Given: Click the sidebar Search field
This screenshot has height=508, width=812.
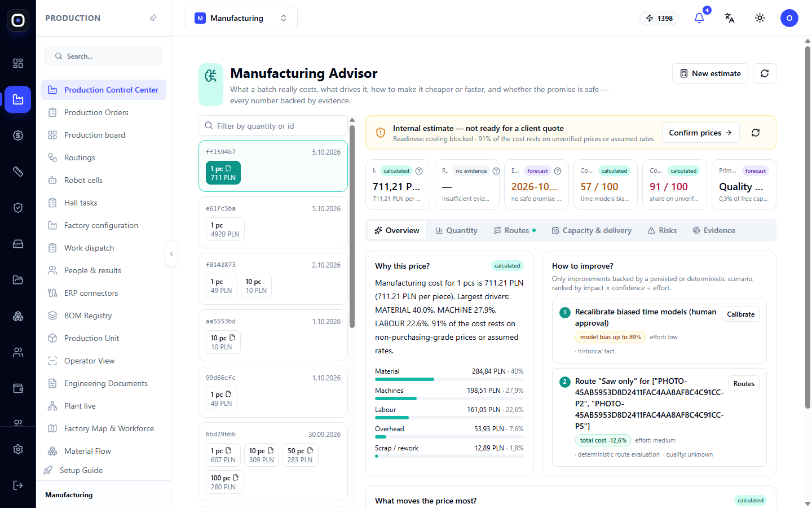Looking at the screenshot, I should tap(103, 56).
